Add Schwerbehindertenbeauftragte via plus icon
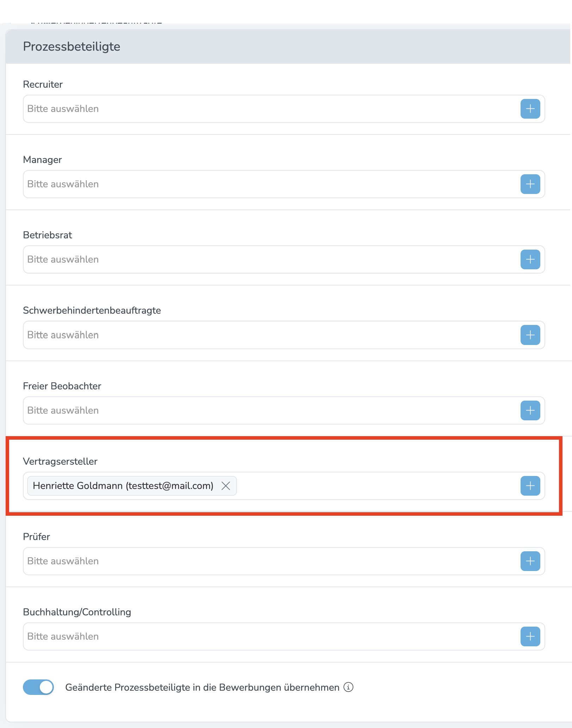572x728 pixels. (530, 335)
